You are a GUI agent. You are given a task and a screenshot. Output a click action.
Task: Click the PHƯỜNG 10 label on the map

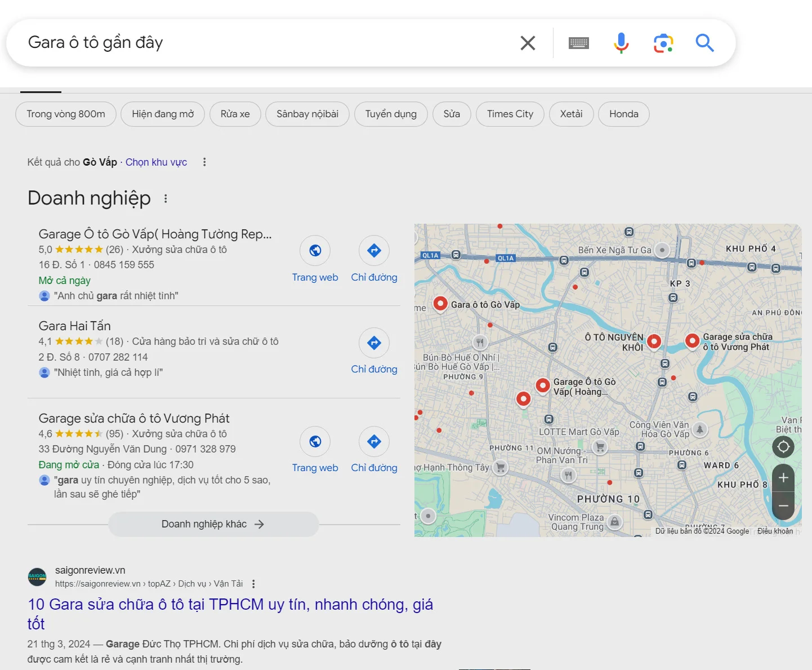(608, 499)
